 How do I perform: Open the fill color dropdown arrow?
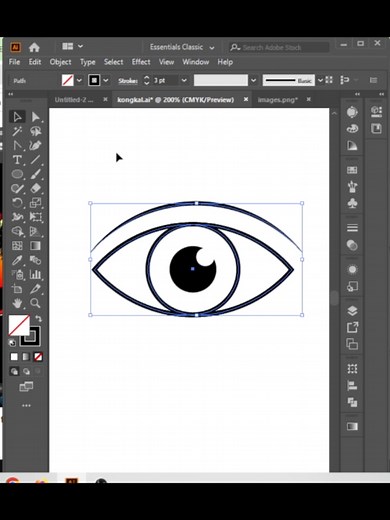pos(79,80)
